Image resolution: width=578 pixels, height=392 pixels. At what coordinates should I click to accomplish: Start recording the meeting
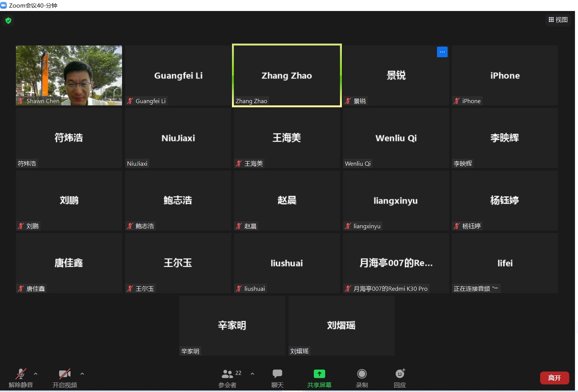point(362,378)
